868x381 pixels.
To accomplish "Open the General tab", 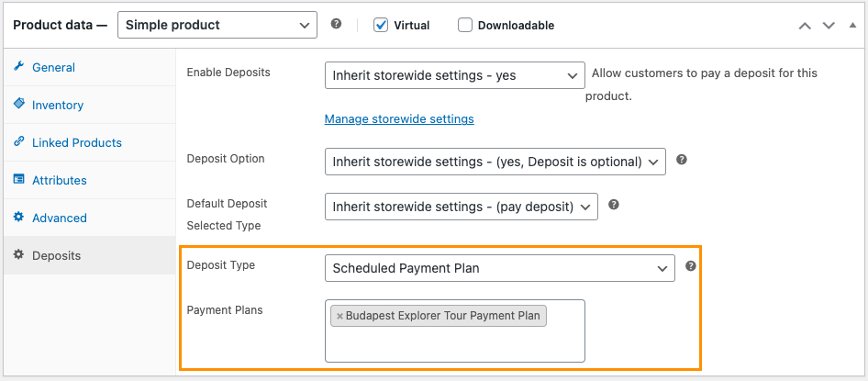I will 90,67.
